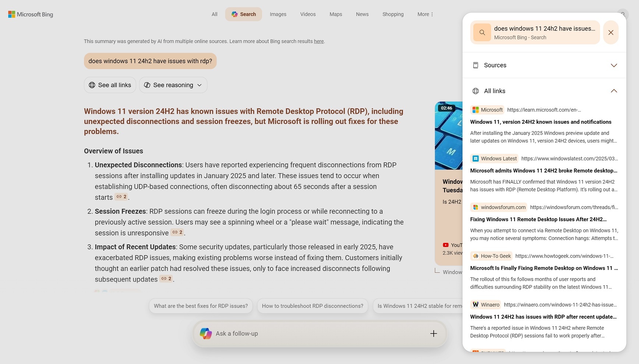Dismiss the sidebar with the X button
Image resolution: width=639 pixels, height=364 pixels.
pos(611,32)
